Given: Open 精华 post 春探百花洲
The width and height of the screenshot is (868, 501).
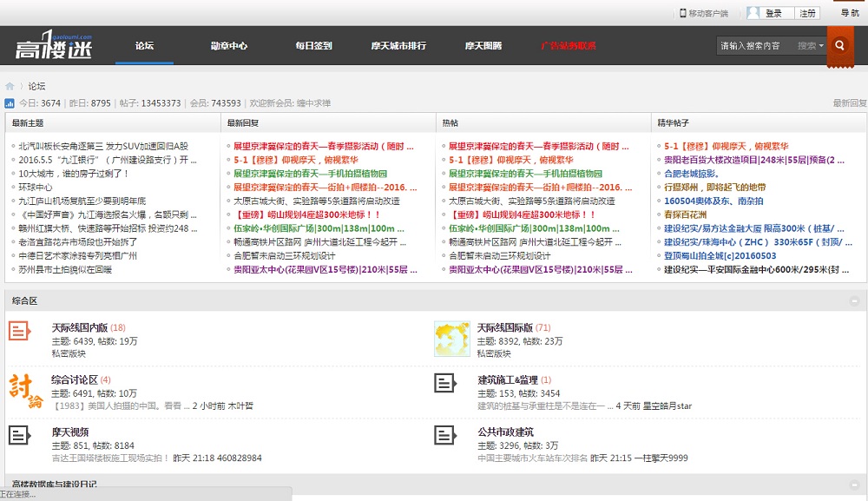Looking at the screenshot, I should (x=686, y=214).
